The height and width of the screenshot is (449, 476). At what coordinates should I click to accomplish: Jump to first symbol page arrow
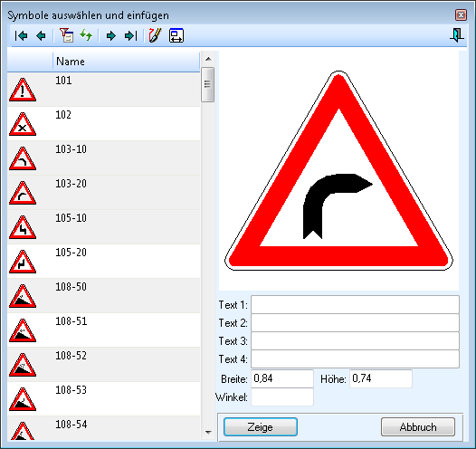point(21,36)
